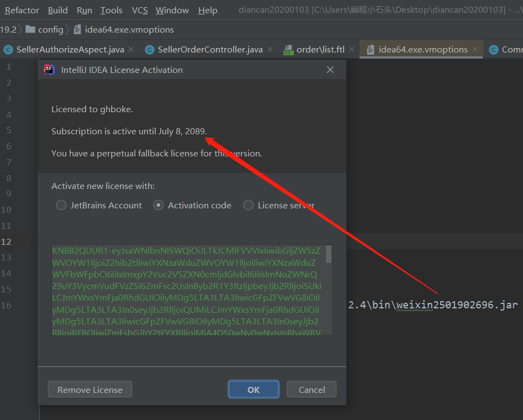Close the order\list.ftl tab
Image resolution: width=523 pixels, height=420 pixels.
coord(352,49)
